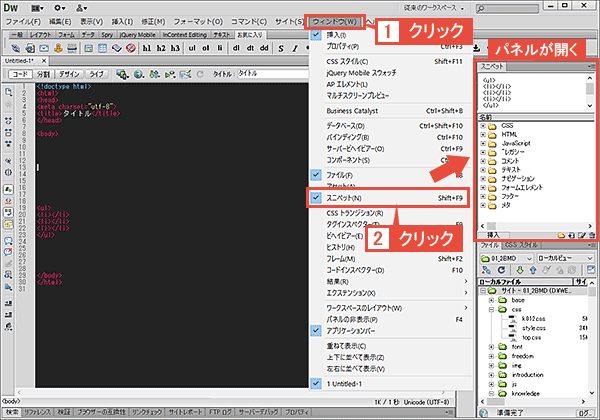Switch to コード view
This screenshot has width=600, height=420.
pyautogui.click(x=20, y=74)
